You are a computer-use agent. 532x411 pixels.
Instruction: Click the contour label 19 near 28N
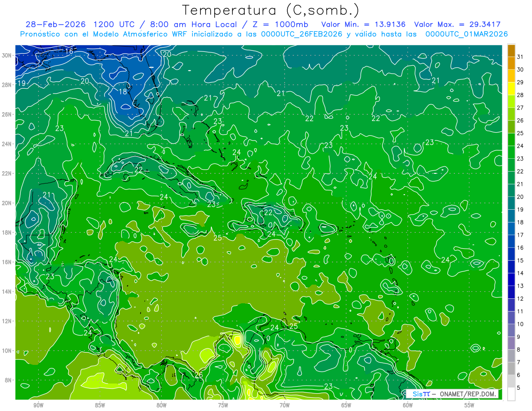tap(21, 83)
